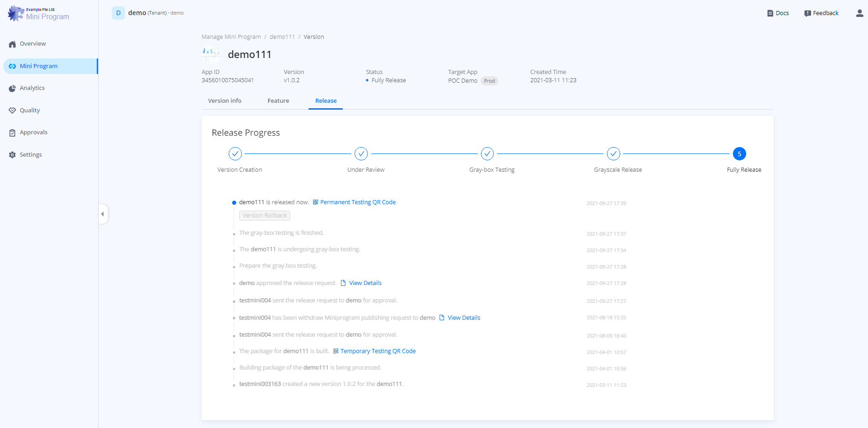The image size is (868, 428).
Task: Click the Overview home icon in sidebar
Action: (12, 44)
